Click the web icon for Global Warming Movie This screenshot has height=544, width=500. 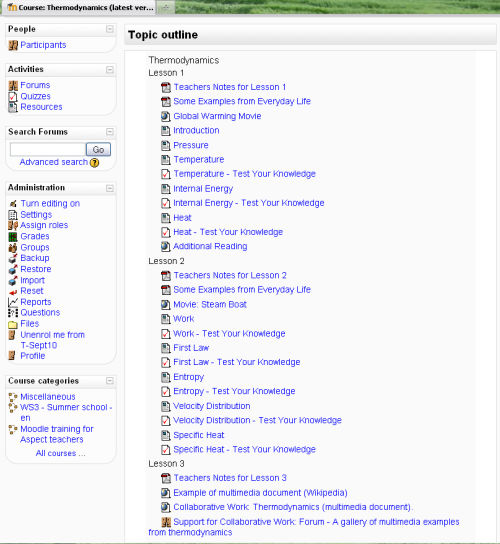pyautogui.click(x=166, y=116)
